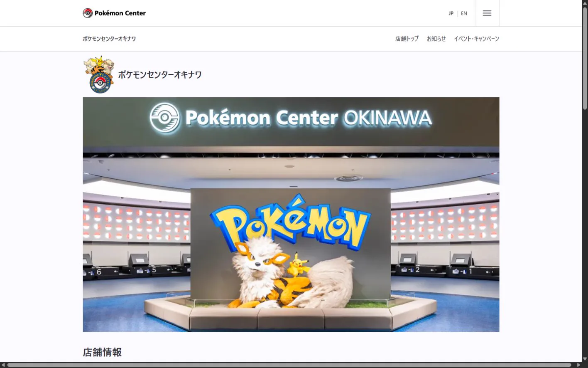Click the ポケモンセンターオキナワ breadcrumb text
588x368 pixels.
point(109,39)
